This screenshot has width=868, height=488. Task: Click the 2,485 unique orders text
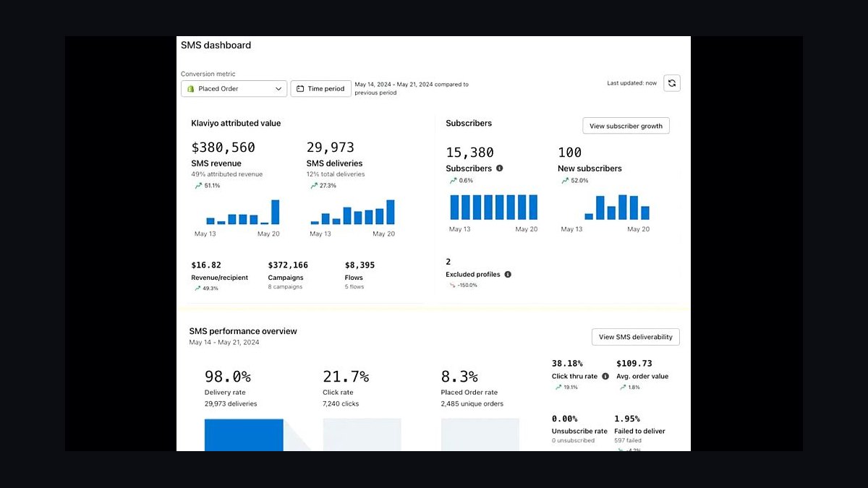click(x=472, y=404)
